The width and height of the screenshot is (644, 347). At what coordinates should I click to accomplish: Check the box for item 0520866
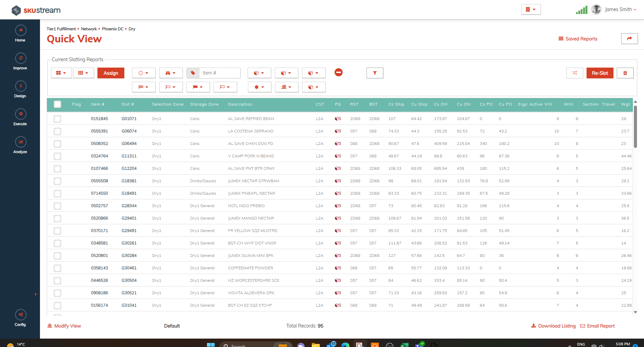coord(57,218)
